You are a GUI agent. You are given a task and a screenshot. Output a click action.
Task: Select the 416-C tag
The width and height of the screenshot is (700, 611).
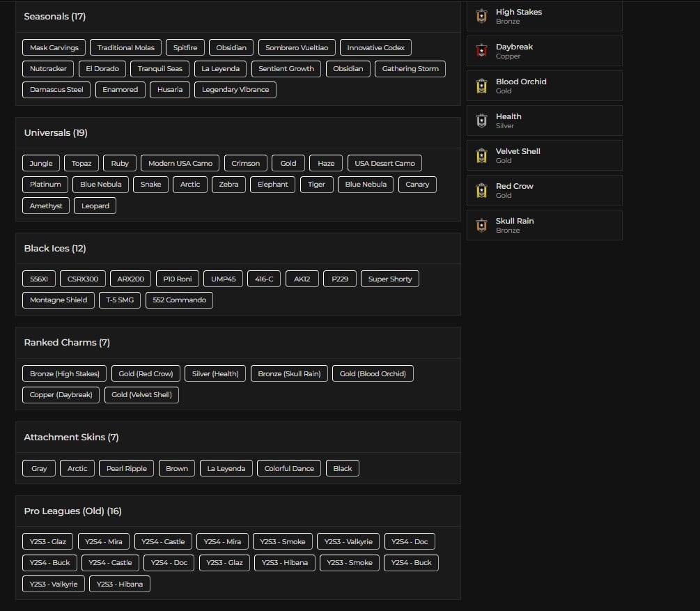click(264, 279)
